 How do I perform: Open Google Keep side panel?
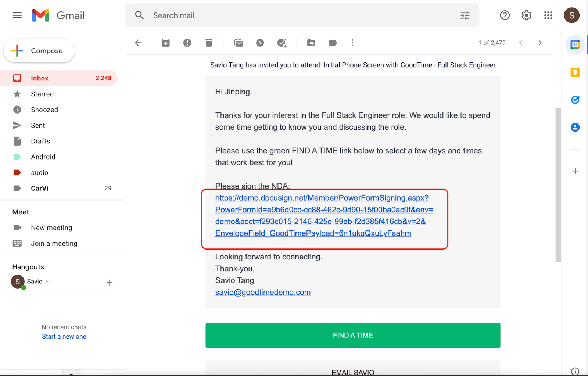[575, 72]
